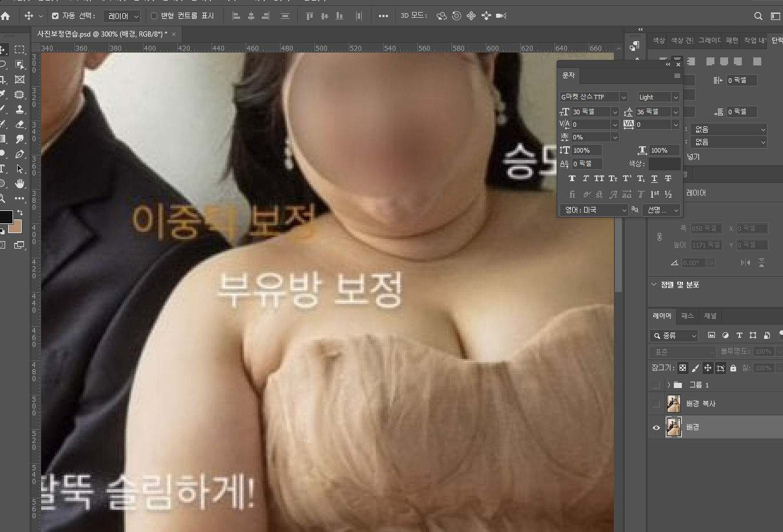Viewport: 783px width, 532px height.
Task: Expand the 그룹 1 layer group
Action: point(669,385)
